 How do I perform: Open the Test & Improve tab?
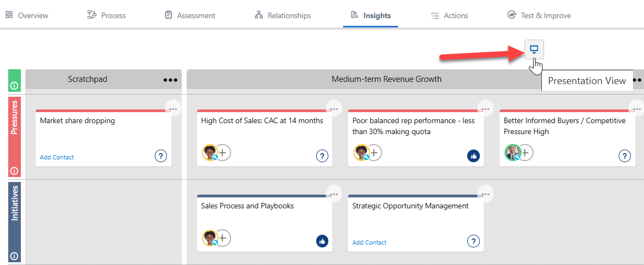tap(539, 15)
